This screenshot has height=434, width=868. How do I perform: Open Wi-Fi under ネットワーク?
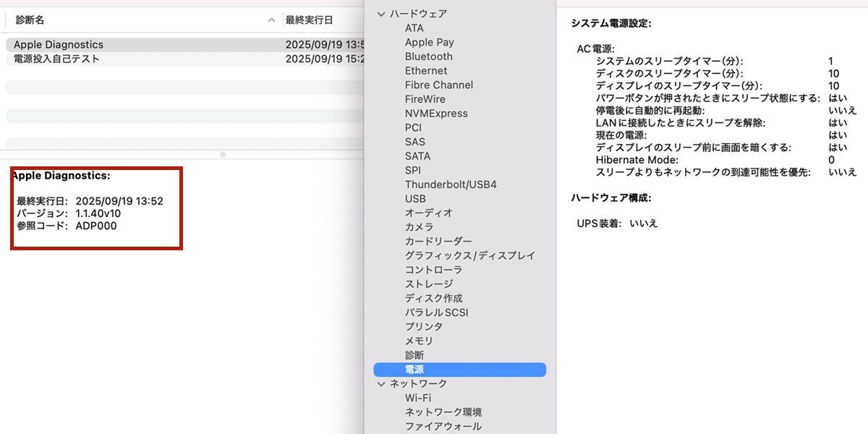coord(417,398)
